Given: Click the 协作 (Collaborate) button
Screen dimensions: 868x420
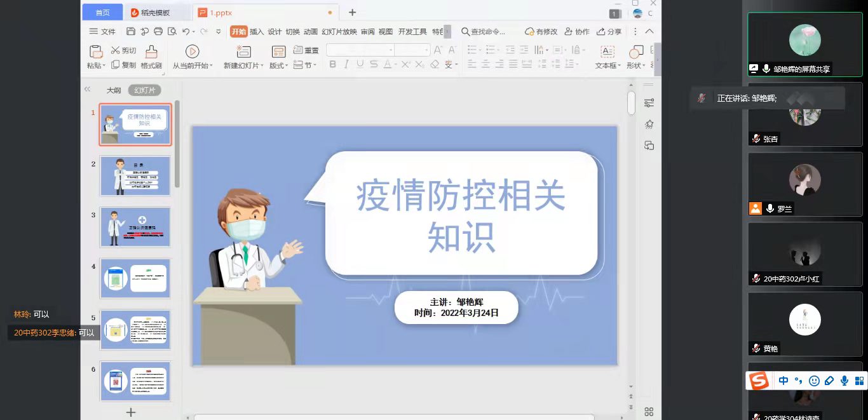Looking at the screenshot, I should pyautogui.click(x=577, y=32).
